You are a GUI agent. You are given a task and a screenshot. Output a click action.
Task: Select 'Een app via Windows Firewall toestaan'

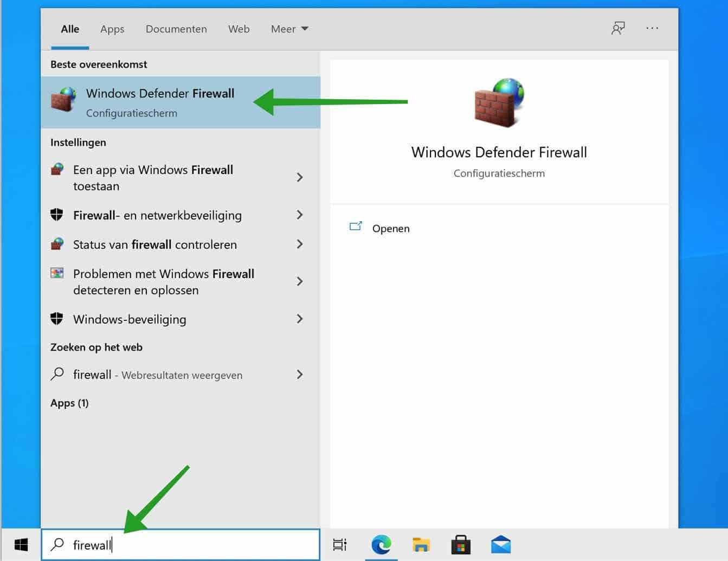(x=153, y=178)
